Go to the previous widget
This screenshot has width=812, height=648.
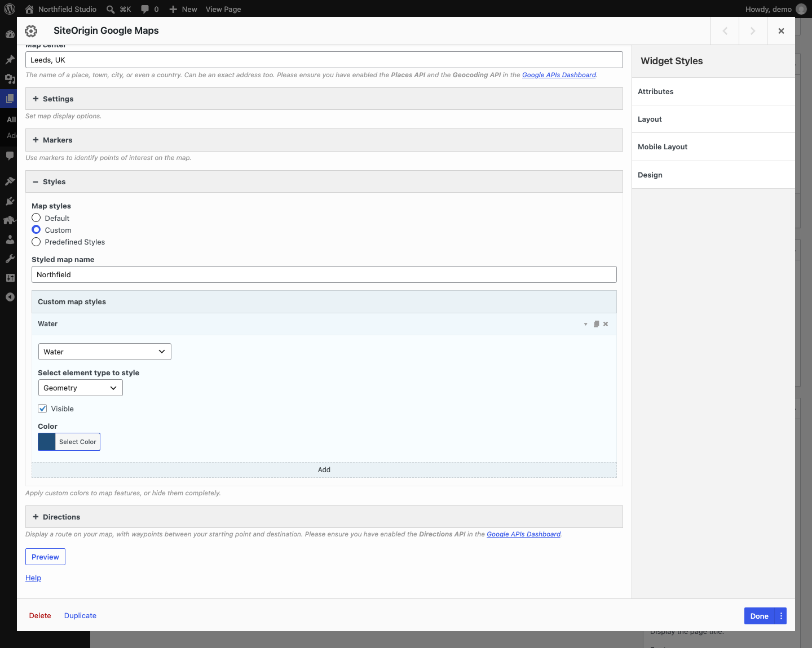[x=725, y=31]
